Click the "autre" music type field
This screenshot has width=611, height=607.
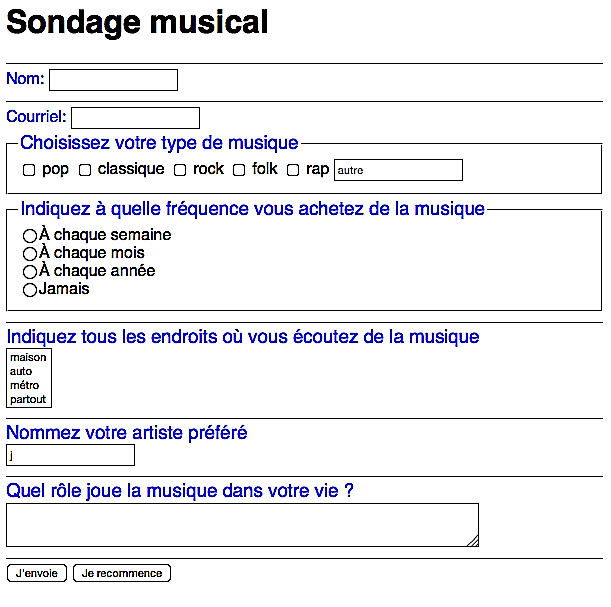[x=398, y=170]
